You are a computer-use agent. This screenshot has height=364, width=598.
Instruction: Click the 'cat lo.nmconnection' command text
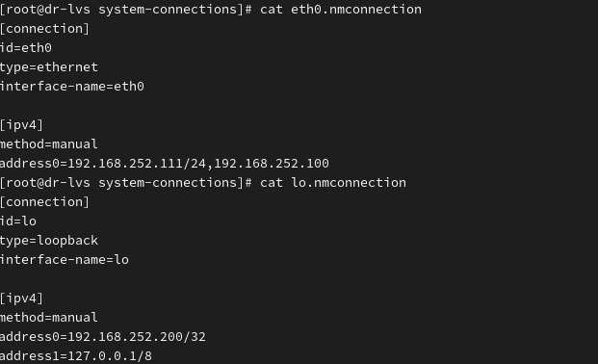(x=333, y=183)
